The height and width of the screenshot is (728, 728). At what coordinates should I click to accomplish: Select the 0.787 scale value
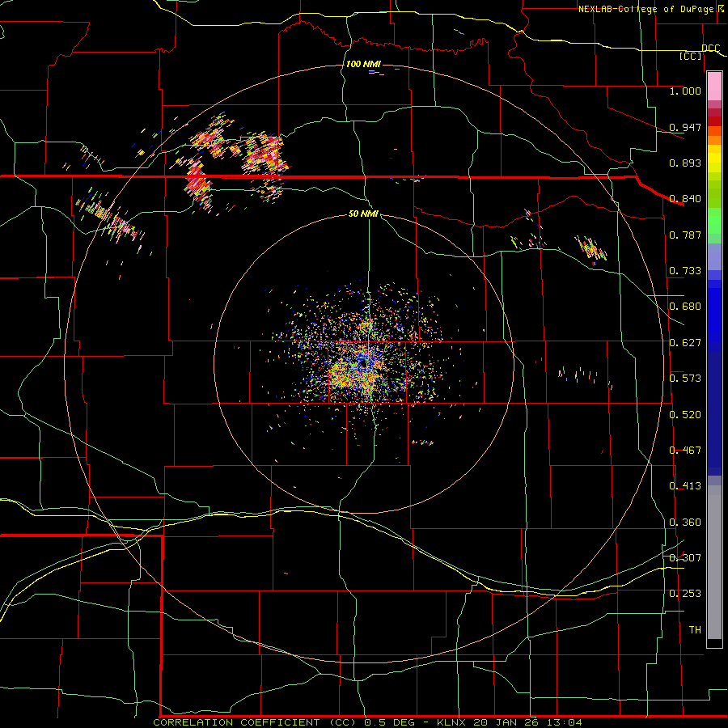685,235
